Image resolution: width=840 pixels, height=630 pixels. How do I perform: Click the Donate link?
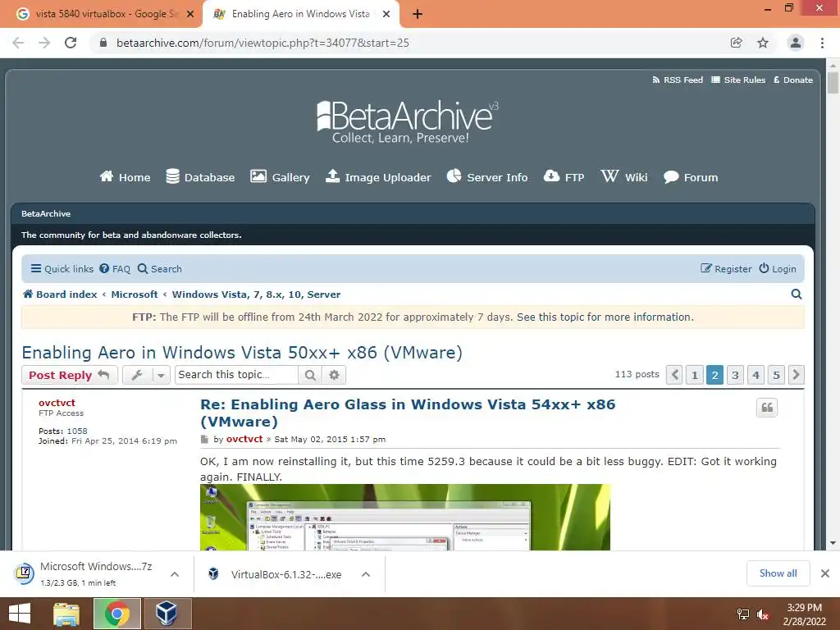tap(793, 80)
